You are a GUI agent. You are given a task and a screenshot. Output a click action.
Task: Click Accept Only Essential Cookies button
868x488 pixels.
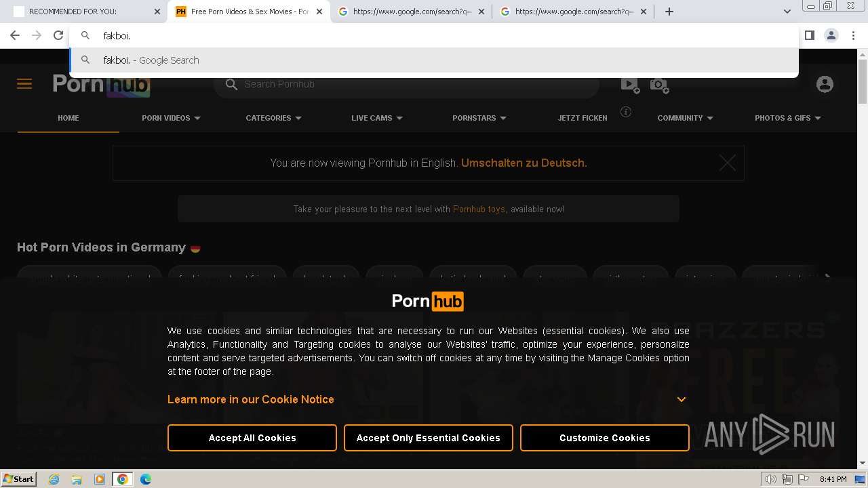[429, 438]
